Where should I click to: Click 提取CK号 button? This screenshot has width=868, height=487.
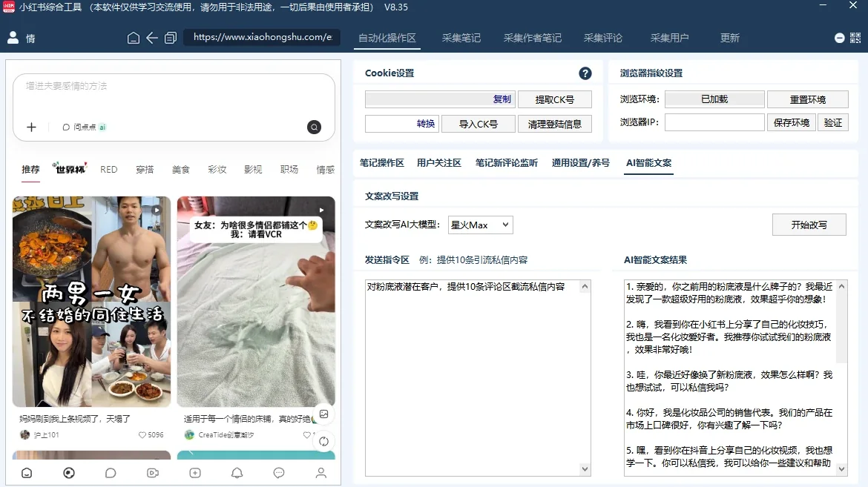(x=555, y=99)
